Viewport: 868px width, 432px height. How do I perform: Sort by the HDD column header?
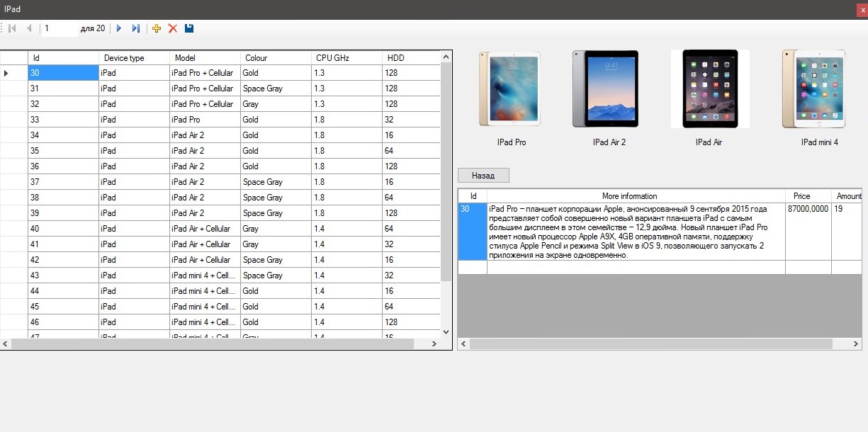click(411, 58)
